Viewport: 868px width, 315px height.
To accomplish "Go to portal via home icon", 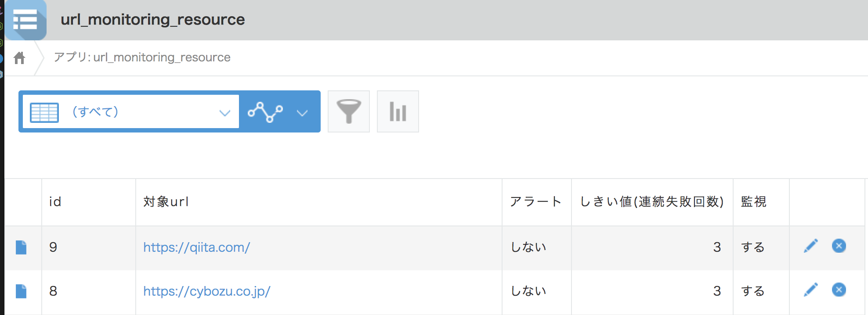I will [19, 58].
